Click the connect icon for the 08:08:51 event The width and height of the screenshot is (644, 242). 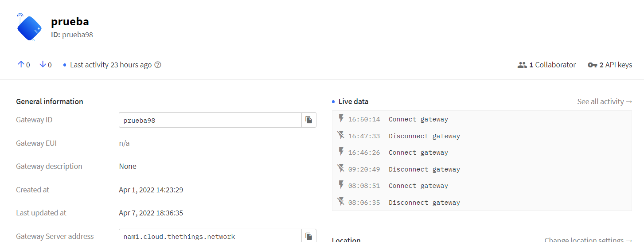(x=341, y=185)
